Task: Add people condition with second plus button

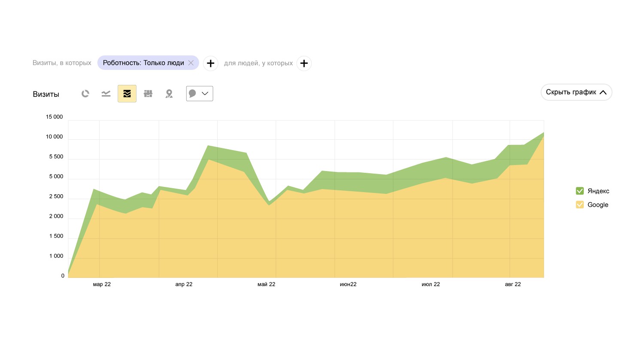Action: coord(304,63)
